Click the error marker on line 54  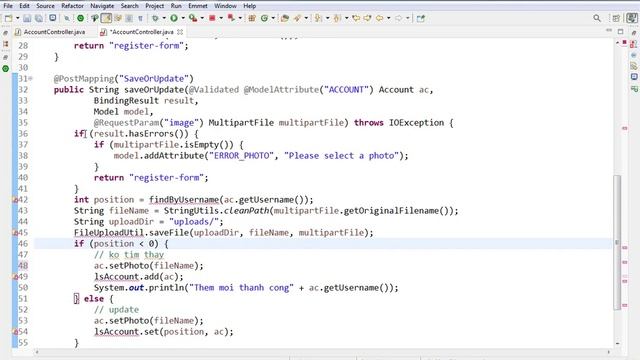(x=15, y=332)
